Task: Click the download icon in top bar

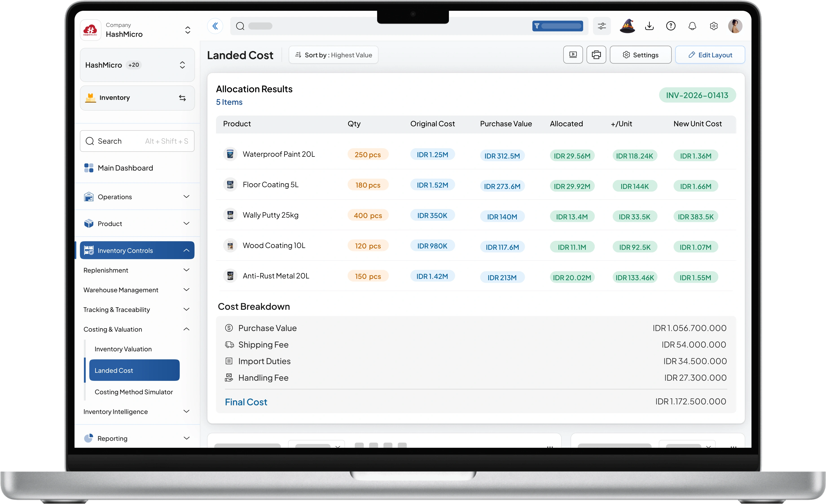Action: [649, 26]
